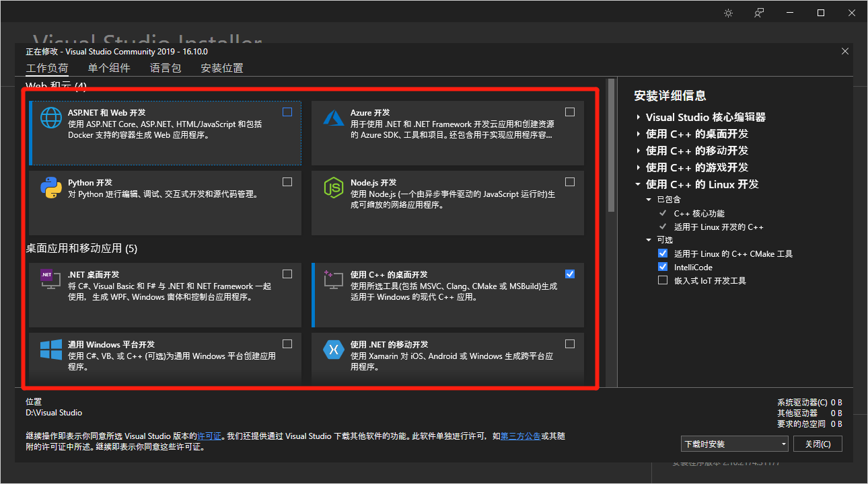This screenshot has width=868, height=484.
Task: Click the C++ desktop development monitor icon
Action: (334, 279)
